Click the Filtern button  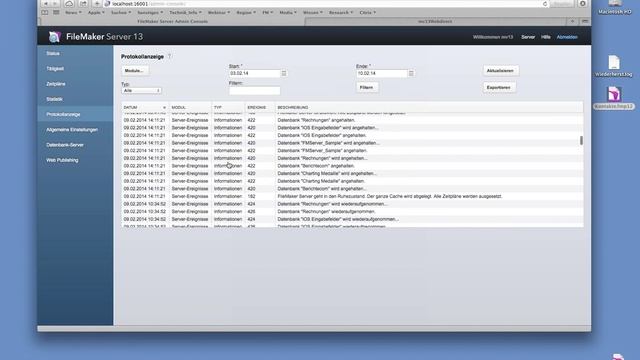point(366,87)
